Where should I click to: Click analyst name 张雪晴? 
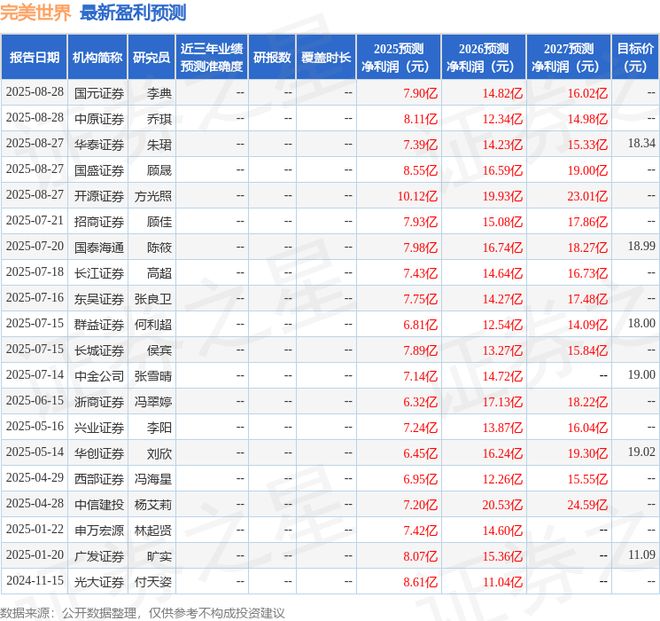click(x=153, y=376)
